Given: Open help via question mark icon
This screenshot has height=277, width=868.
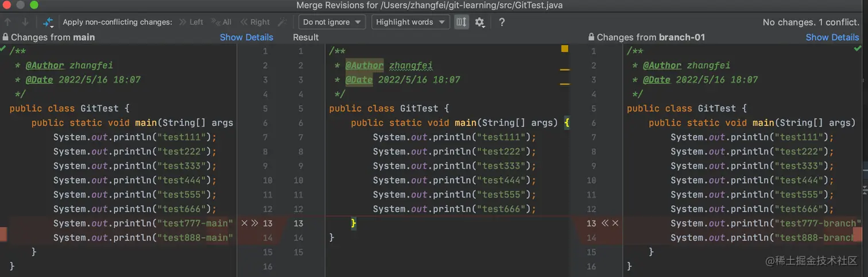Looking at the screenshot, I should click(x=502, y=22).
